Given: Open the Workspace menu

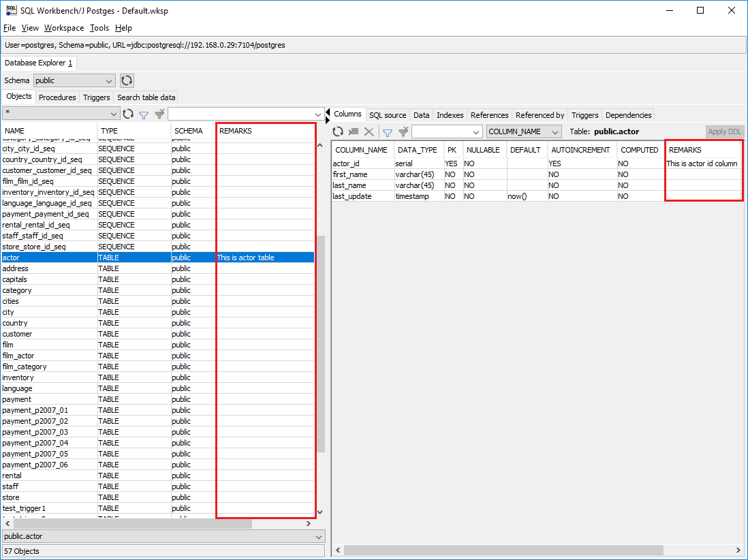Looking at the screenshot, I should 64,28.
